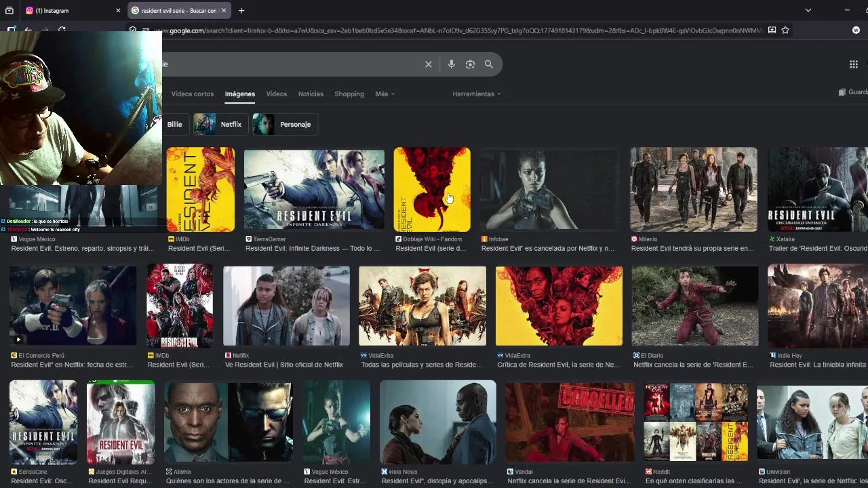Open the Google apps grid

[853, 64]
